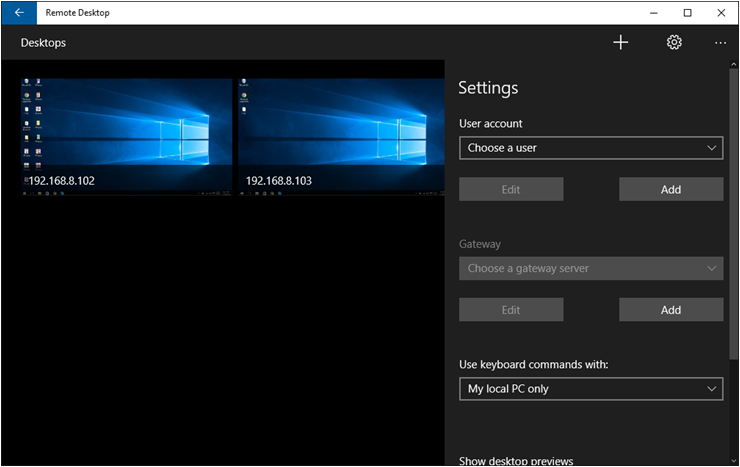Click Add button under User account

pyautogui.click(x=671, y=189)
